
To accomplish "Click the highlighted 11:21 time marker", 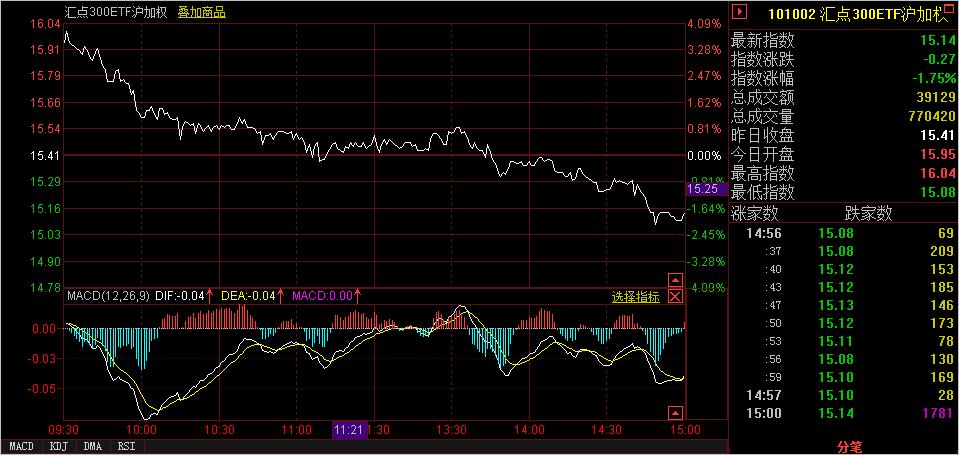I will 350,430.
